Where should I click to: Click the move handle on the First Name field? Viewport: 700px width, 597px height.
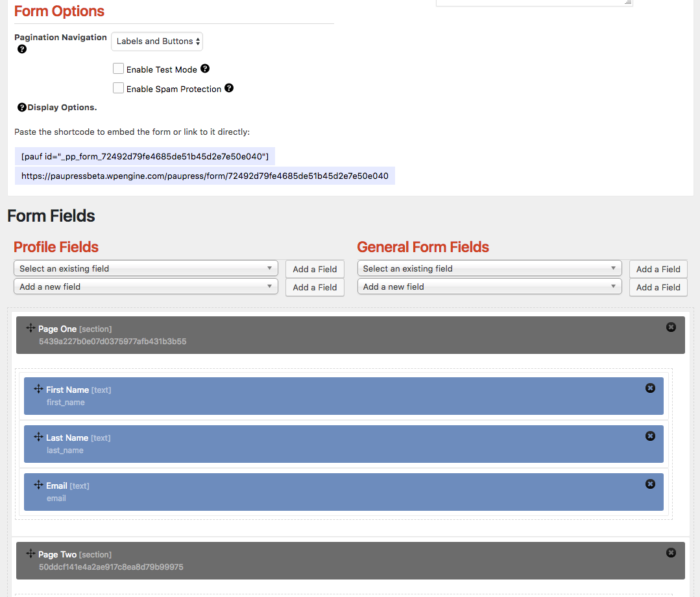point(38,389)
